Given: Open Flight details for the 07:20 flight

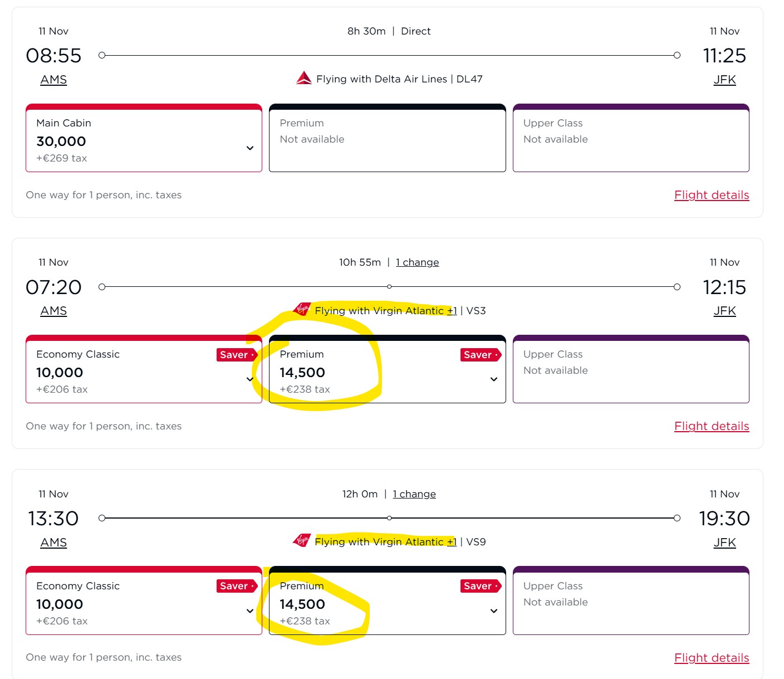Looking at the screenshot, I should click(711, 426).
